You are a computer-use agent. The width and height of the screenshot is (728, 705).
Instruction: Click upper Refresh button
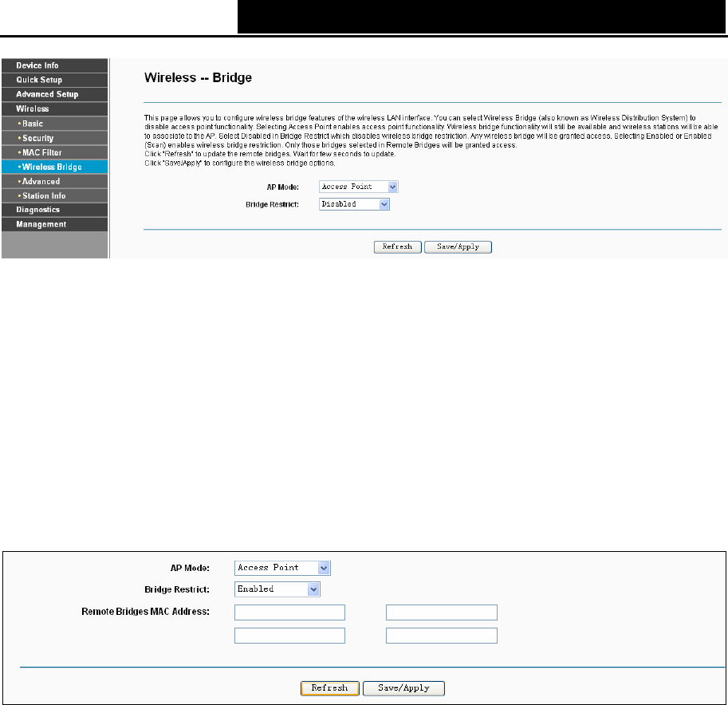pos(397,247)
